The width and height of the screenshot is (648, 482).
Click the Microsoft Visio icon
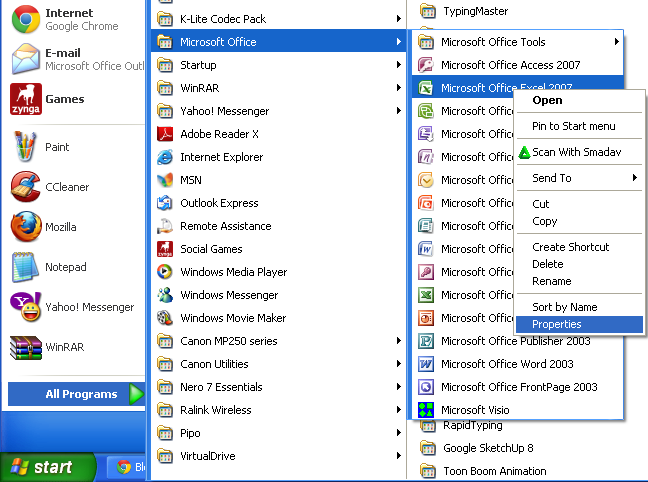426,410
